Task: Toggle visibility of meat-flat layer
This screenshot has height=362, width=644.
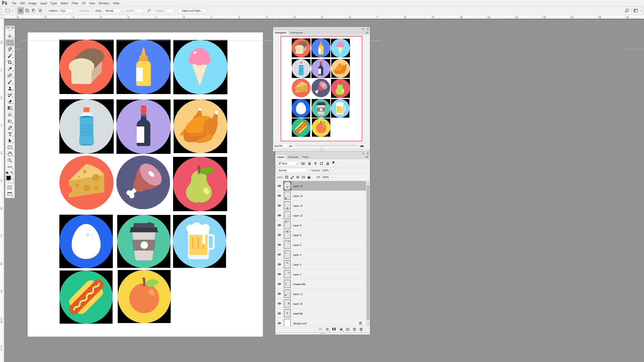Action: 279,313
